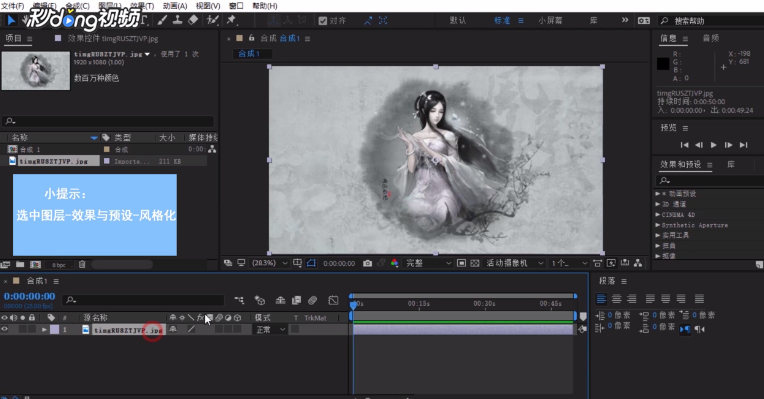
Task: Open the resolution dropdown showing 完整
Action: [428, 263]
